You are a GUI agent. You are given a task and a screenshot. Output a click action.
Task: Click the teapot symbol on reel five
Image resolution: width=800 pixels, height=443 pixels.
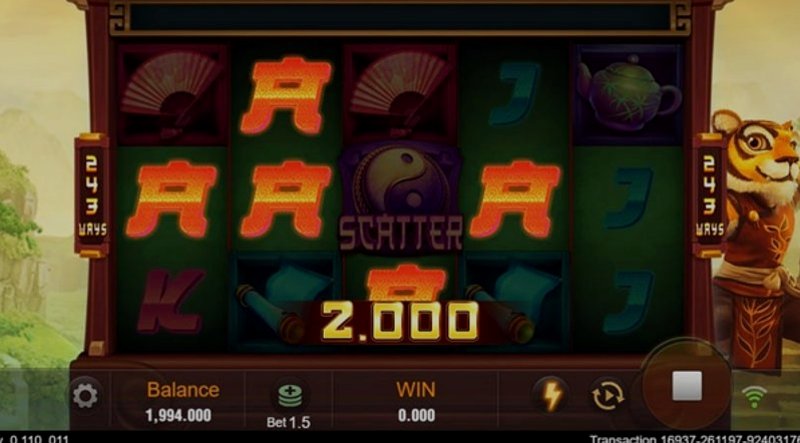click(x=629, y=94)
